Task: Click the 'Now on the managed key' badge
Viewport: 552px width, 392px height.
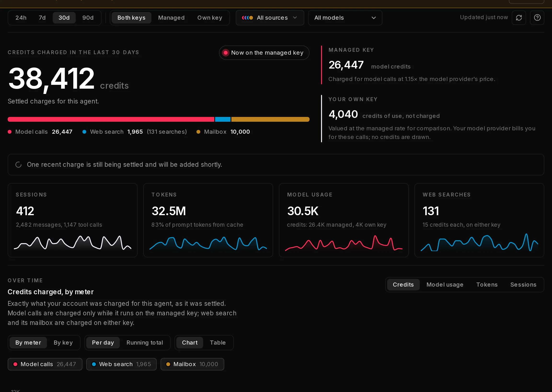Action: 264,53
